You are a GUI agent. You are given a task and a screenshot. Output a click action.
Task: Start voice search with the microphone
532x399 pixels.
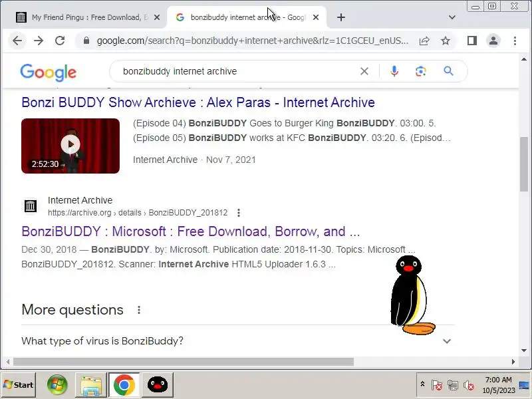394,71
